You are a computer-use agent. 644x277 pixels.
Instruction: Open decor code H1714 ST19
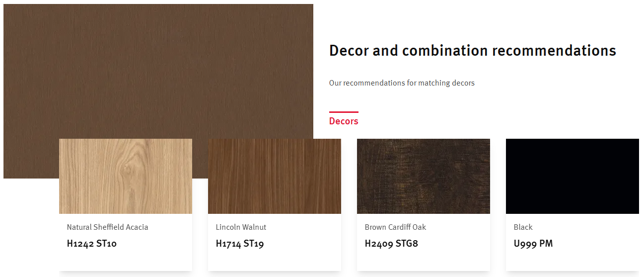[240, 244]
